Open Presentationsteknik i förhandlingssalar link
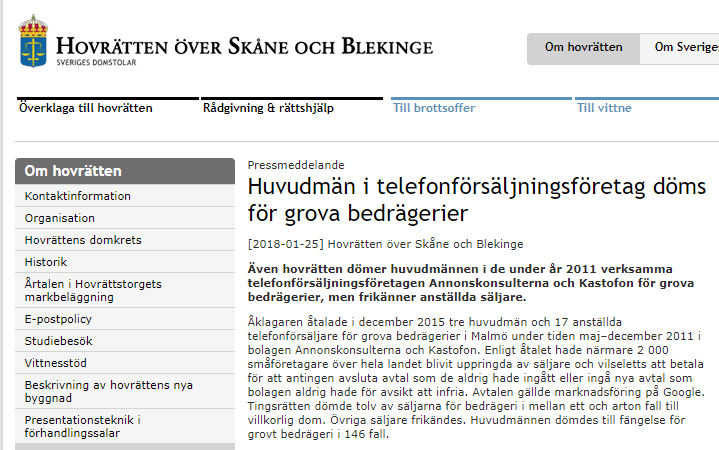 coord(125,426)
